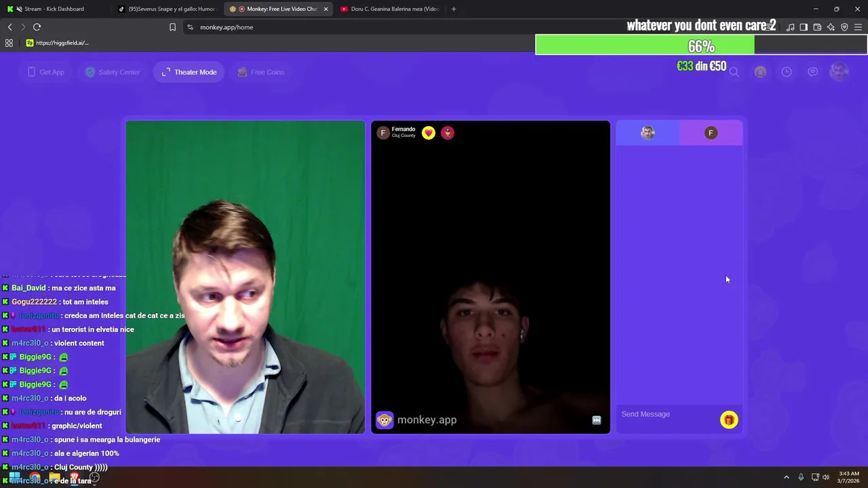
Task: Open the Safety Center
Action: [113, 72]
